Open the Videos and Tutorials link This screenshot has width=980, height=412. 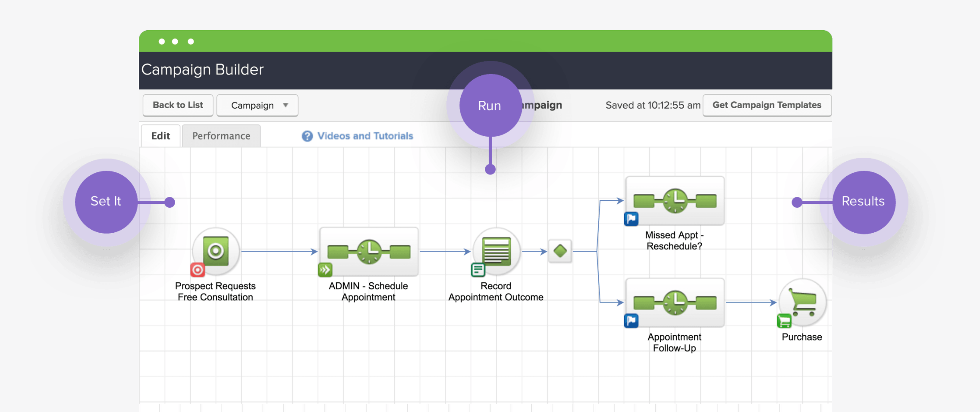(365, 136)
